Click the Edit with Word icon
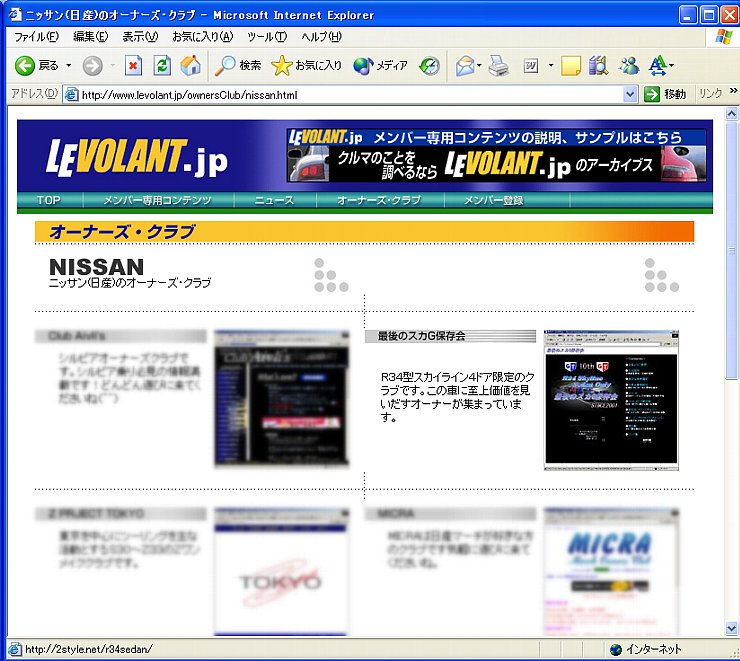This screenshot has width=740, height=661. coord(531,66)
